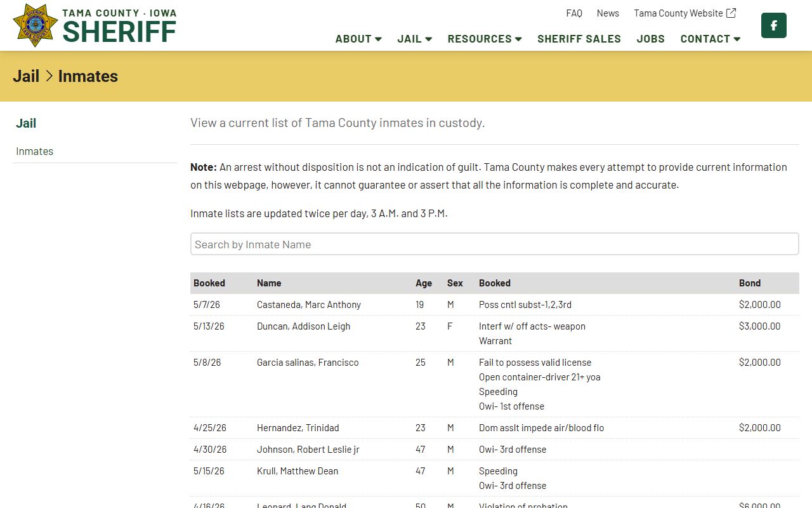Open the FAQ link

574,13
